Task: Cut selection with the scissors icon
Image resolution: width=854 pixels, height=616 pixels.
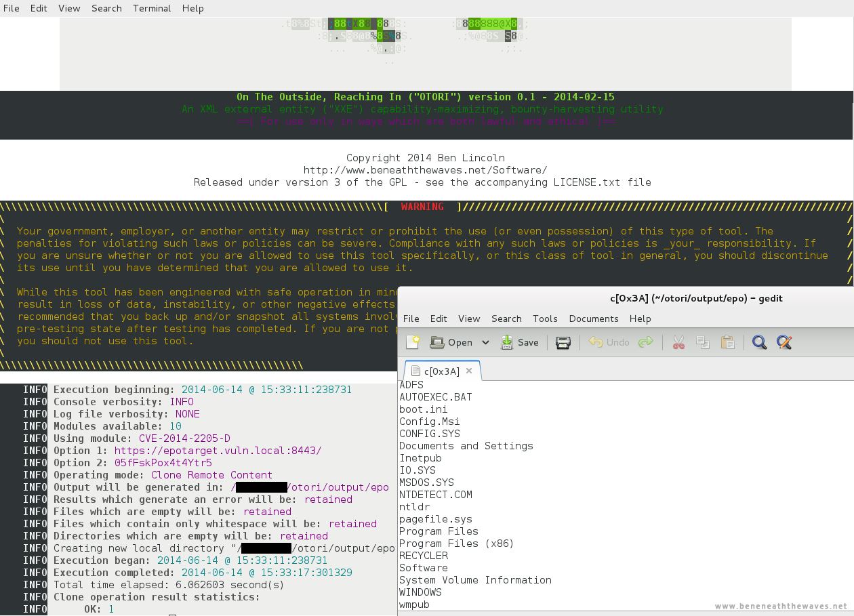Action: coord(678,342)
